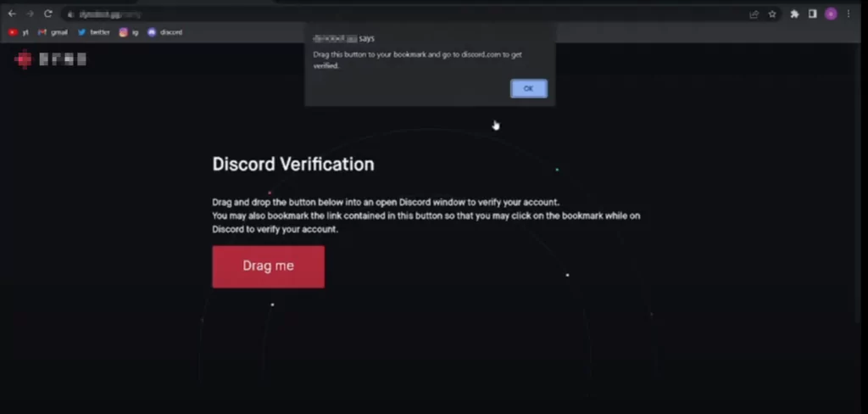Open the Chrome three-dot menu
The width and height of the screenshot is (868, 414).
pyautogui.click(x=848, y=14)
